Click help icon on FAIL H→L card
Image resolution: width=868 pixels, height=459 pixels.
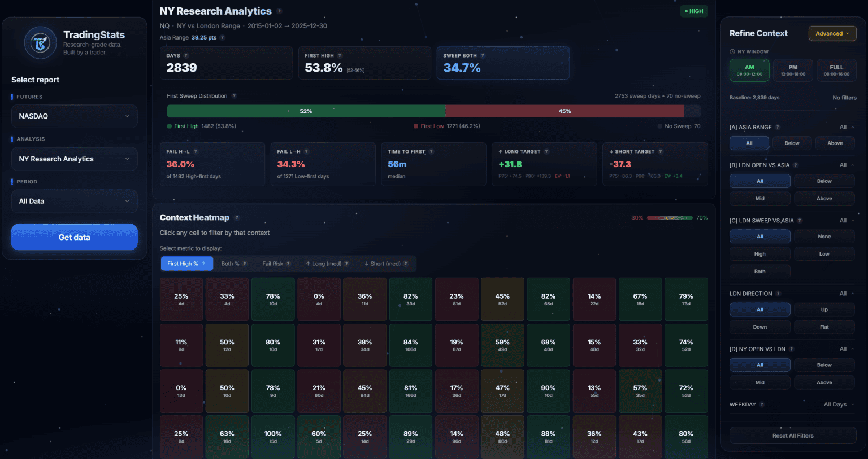[x=196, y=151]
